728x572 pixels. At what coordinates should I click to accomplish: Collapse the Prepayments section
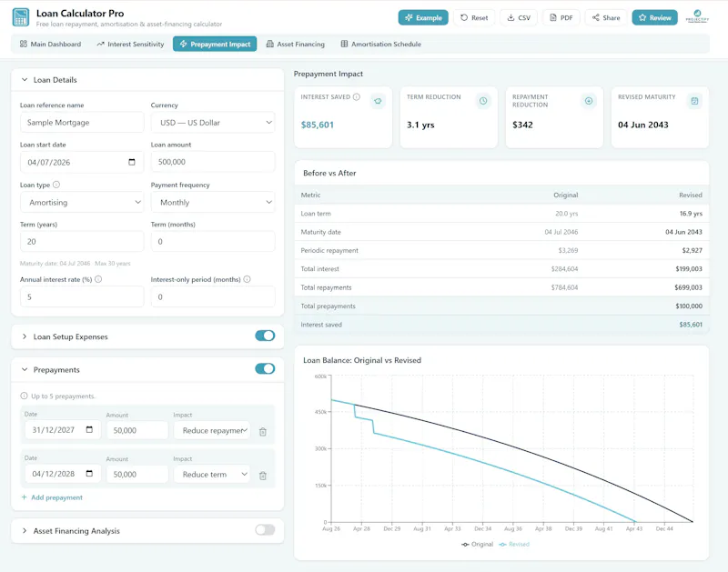[x=25, y=370]
